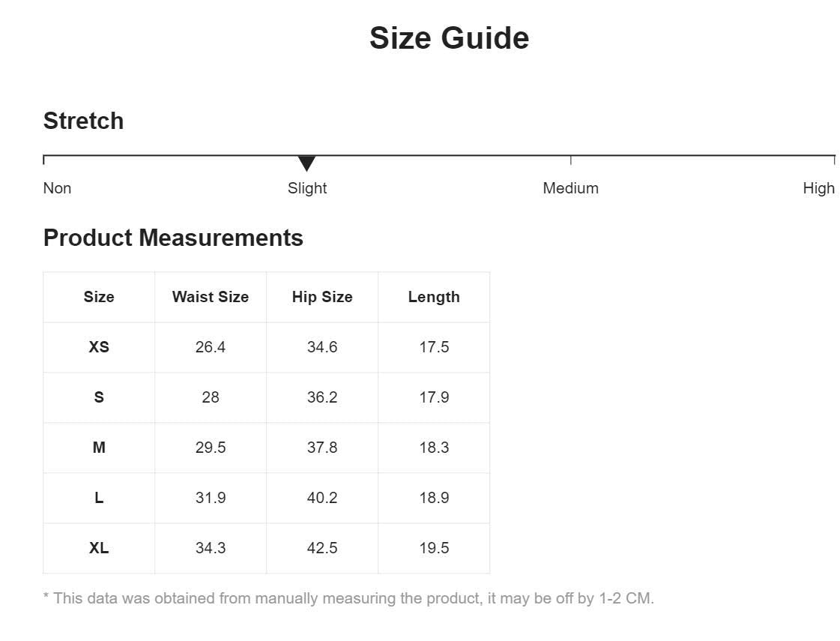Click waist value 26.4 for XS
This screenshot has width=840, height=641.
211,347
